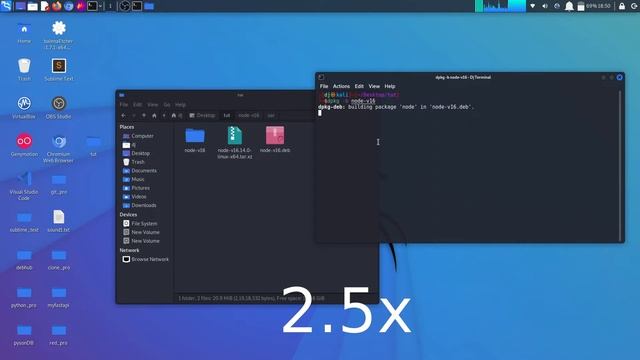The height and width of the screenshot is (360, 640).
Task: Launch Firefox from the top panel
Action: (57, 6)
